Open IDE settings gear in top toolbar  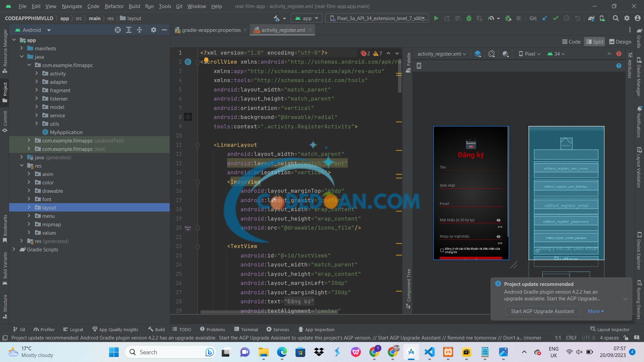click(627, 18)
